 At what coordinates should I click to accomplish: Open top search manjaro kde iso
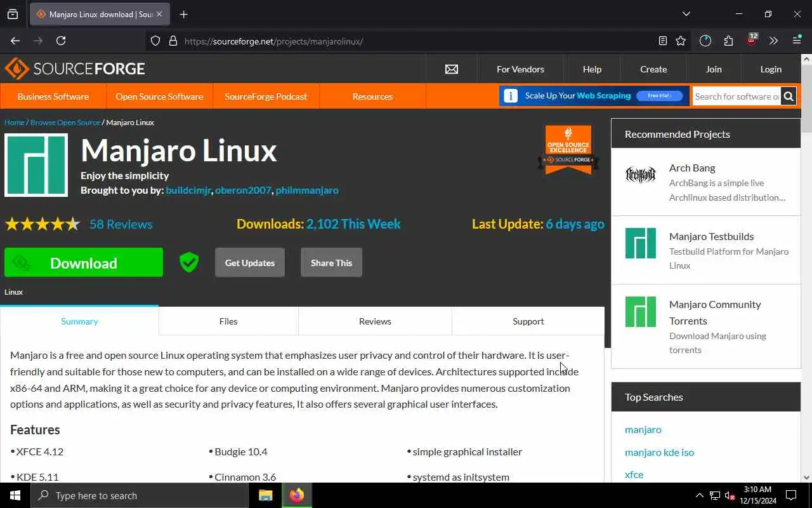click(659, 452)
